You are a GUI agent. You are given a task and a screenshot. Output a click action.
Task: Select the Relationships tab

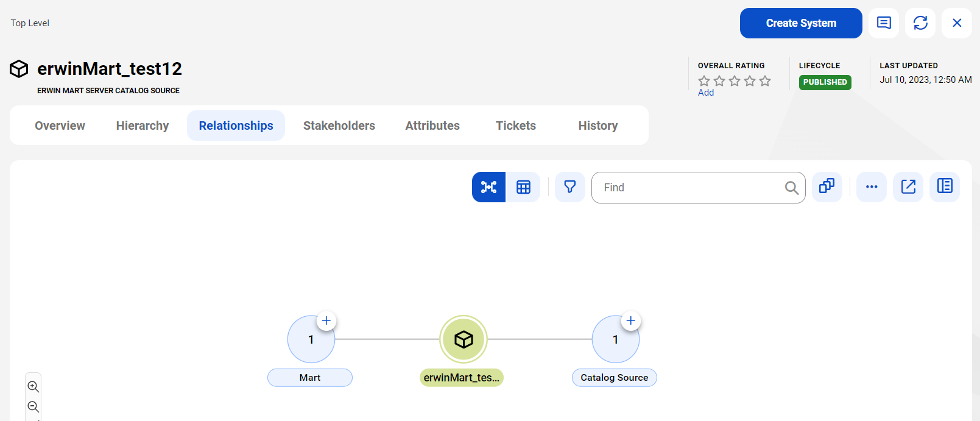point(236,126)
